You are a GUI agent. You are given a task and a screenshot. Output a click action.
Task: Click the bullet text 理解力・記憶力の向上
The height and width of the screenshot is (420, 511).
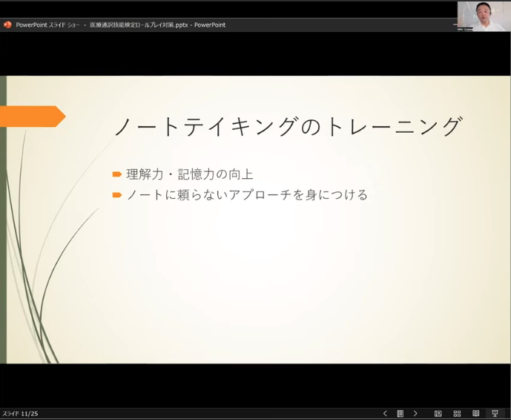190,174
